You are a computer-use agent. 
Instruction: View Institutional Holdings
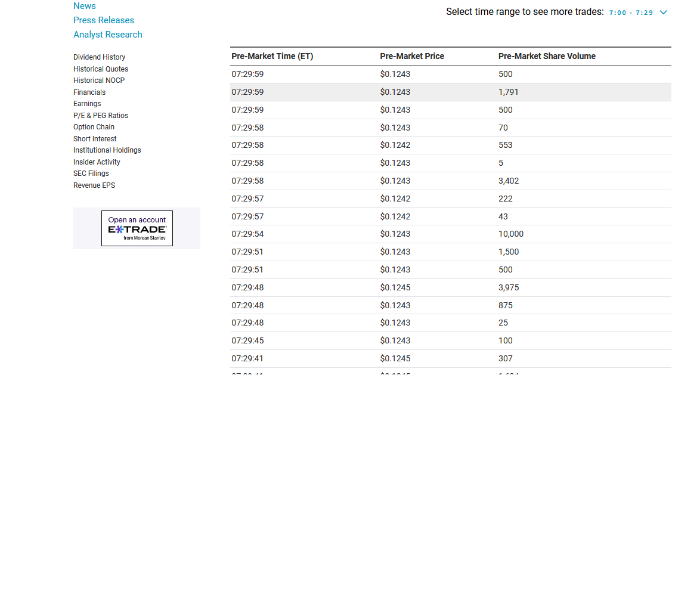107,150
